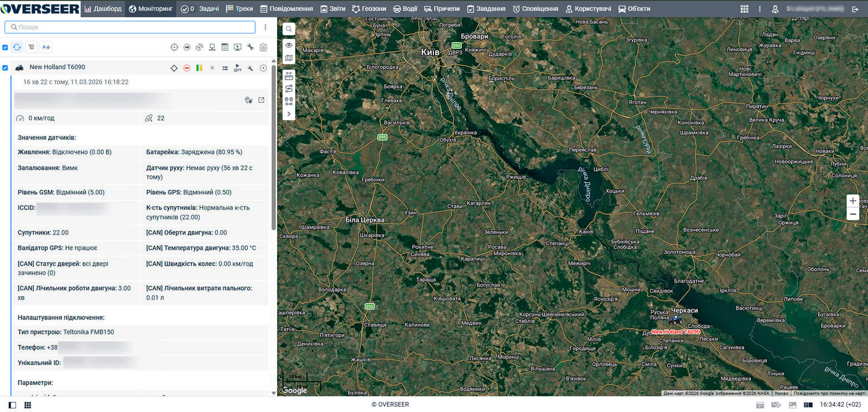868x412 pixels.
Task: Click the ruler distance measurement tool on map
Action: (289, 75)
